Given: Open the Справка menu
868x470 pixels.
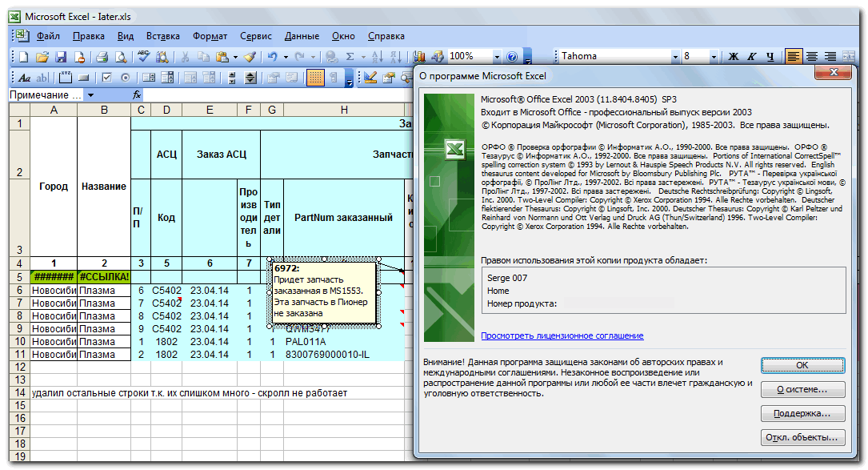Looking at the screenshot, I should [x=386, y=36].
